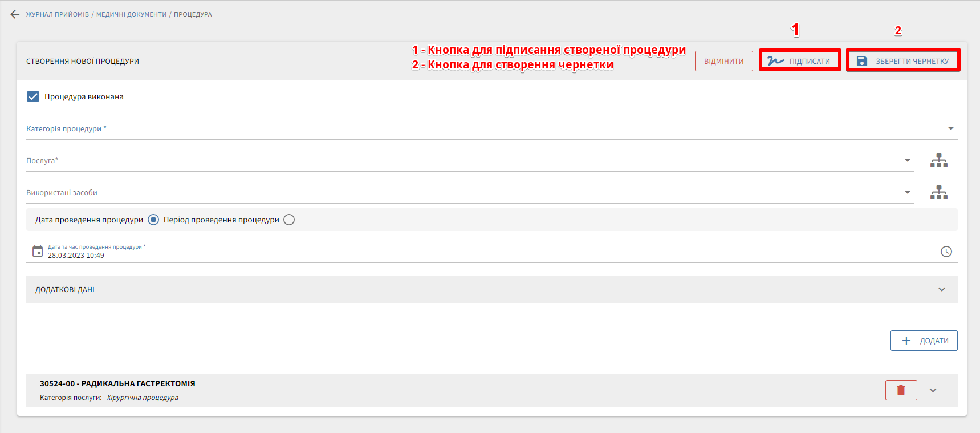Delete the Радикальна гастректомія entry via trash icon
Screen dimensions: 980x433
pyautogui.click(x=901, y=390)
